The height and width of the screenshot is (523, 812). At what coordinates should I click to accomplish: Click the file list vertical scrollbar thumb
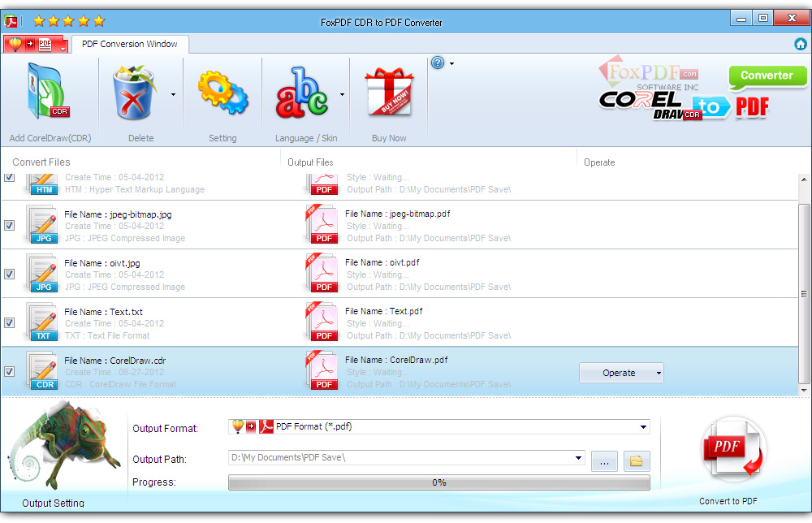click(804, 294)
